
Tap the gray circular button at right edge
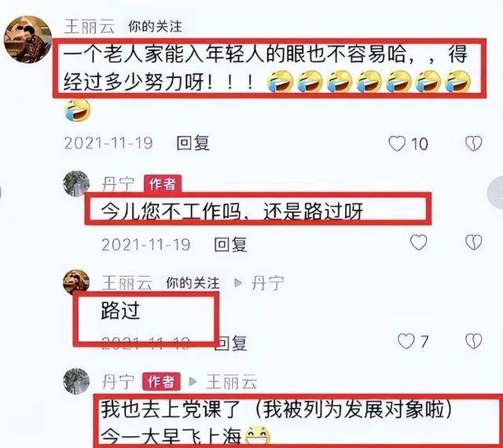pos(496,193)
